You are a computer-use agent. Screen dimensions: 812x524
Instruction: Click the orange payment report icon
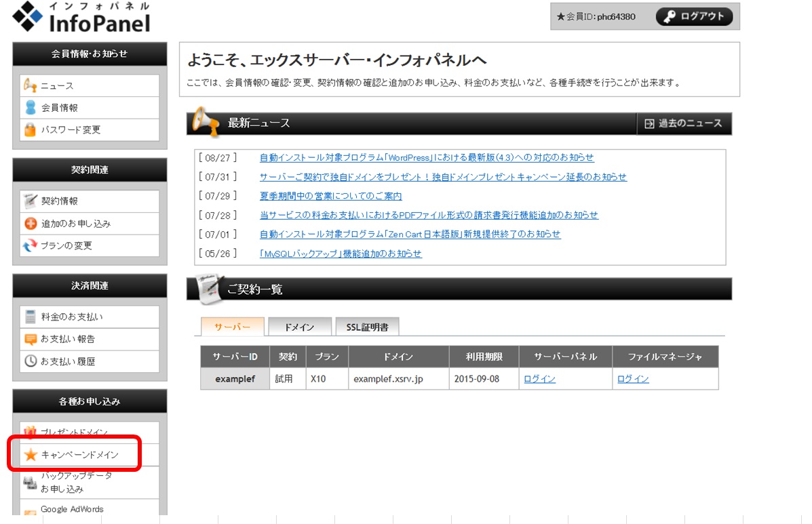30,339
